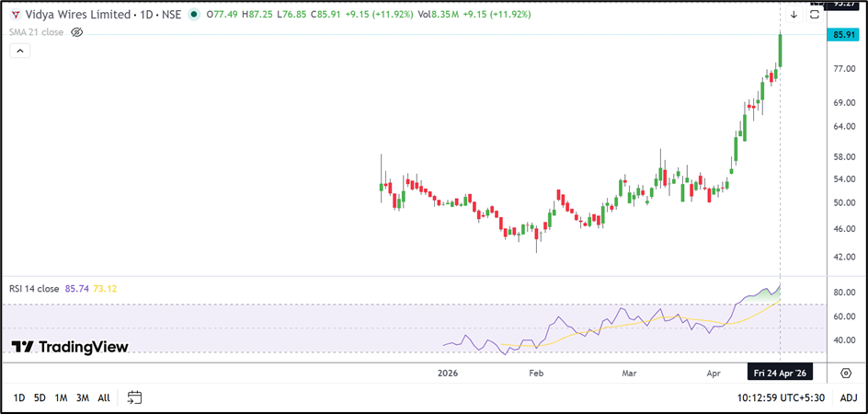Select the 1D time range

pos(18,397)
